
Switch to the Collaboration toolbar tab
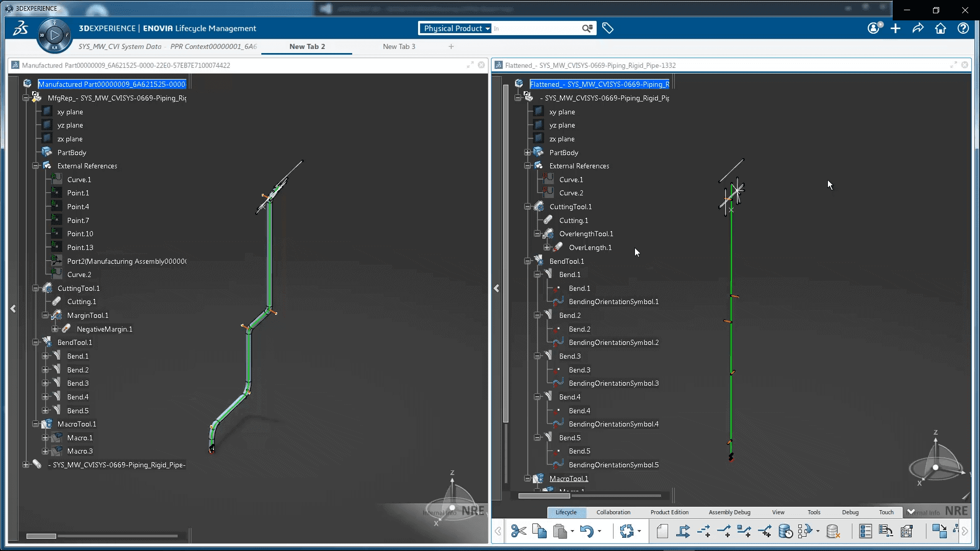(x=613, y=512)
